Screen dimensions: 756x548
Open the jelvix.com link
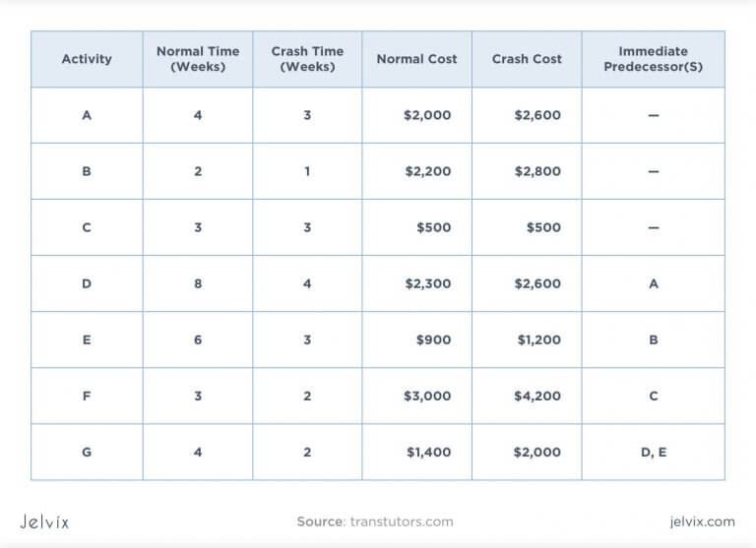click(x=701, y=520)
